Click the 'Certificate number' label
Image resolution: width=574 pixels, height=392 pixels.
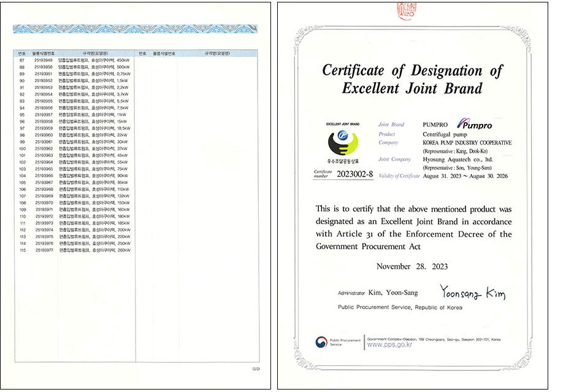pos(323,174)
